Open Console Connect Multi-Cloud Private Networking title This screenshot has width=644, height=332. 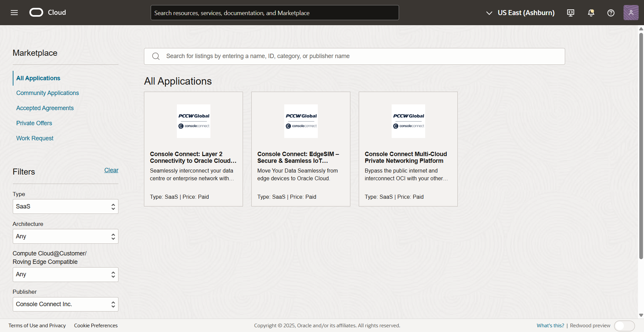[406, 157]
